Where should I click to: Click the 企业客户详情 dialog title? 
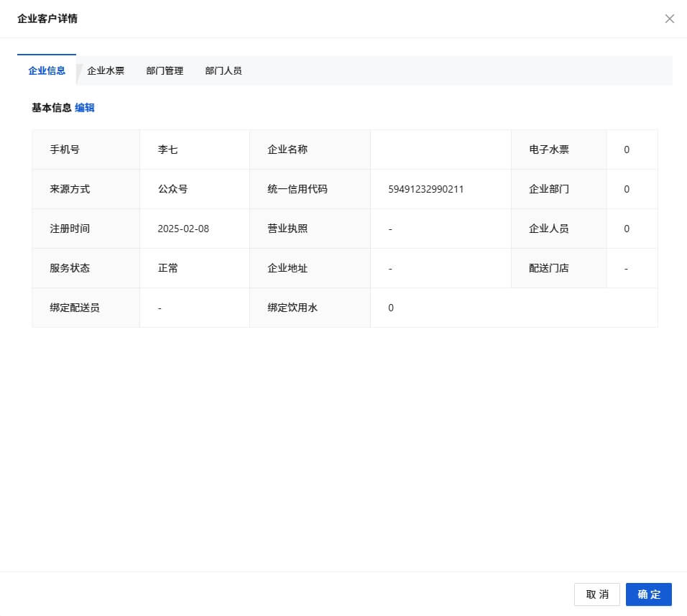tap(47, 19)
